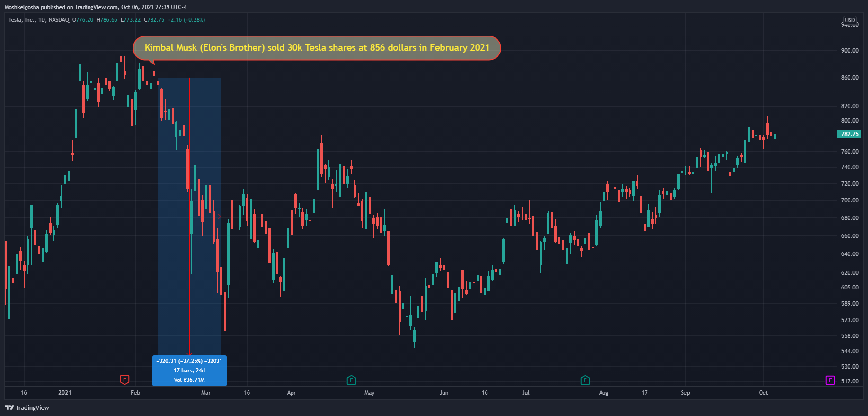Click the Oct label on time axis
Image resolution: width=868 pixels, height=416 pixels.
763,393
